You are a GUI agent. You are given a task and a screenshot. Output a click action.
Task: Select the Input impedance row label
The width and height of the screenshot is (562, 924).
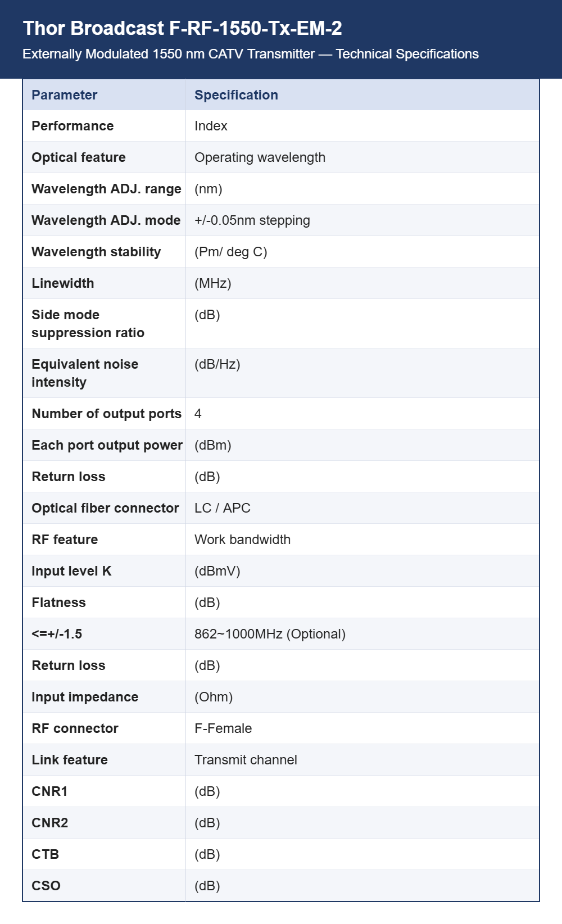(85, 697)
